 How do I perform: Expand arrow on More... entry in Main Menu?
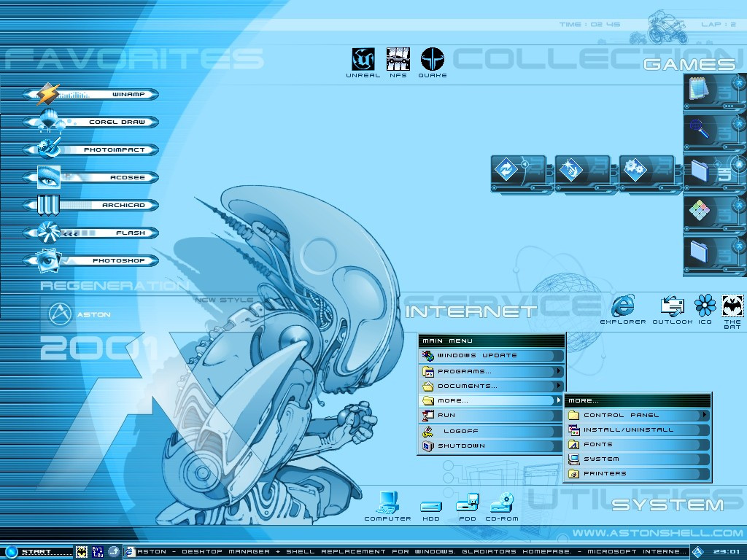pyautogui.click(x=559, y=400)
